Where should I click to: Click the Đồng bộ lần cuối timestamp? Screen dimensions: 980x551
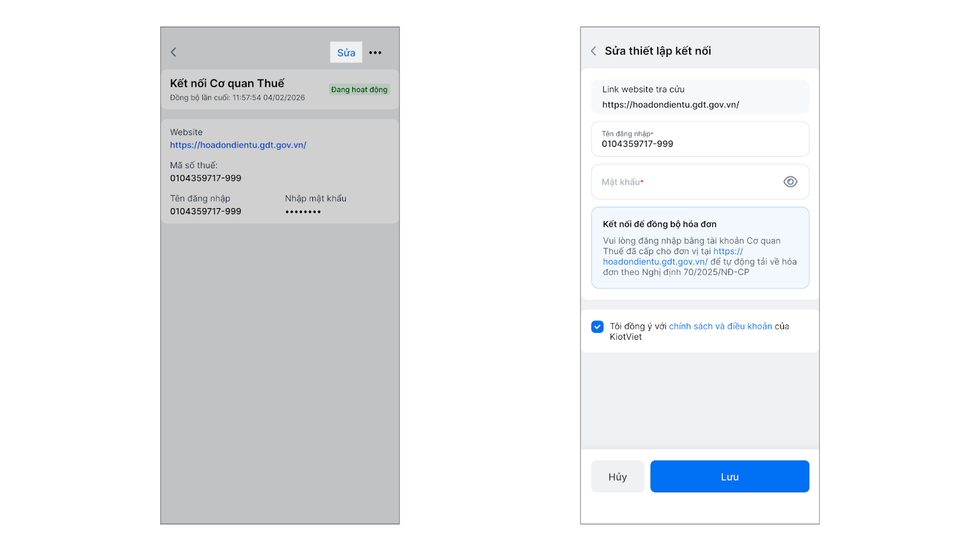237,98
